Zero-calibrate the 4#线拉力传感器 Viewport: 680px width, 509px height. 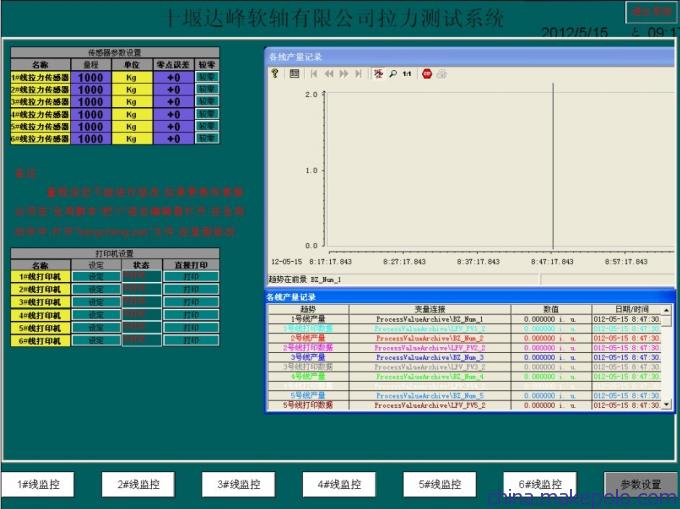click(207, 114)
